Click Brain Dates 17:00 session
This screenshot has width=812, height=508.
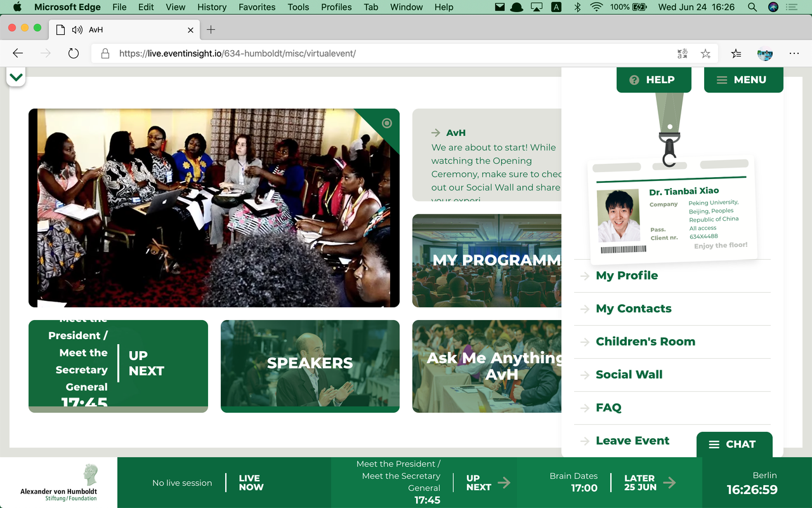(x=573, y=482)
